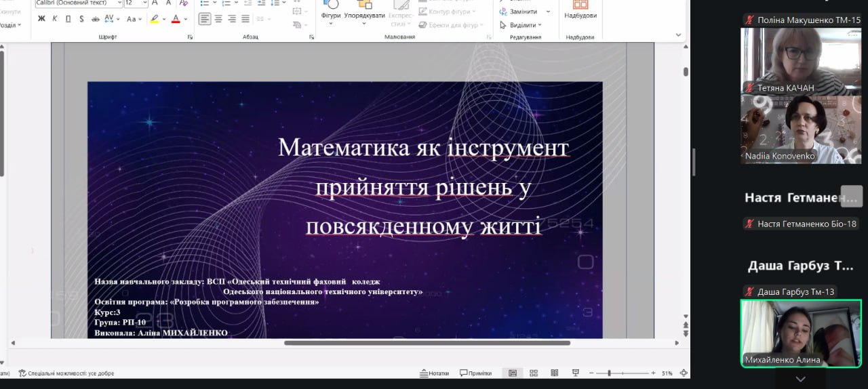Click the strikethrough text icon
Screen dimensions: 868x389
click(96, 19)
